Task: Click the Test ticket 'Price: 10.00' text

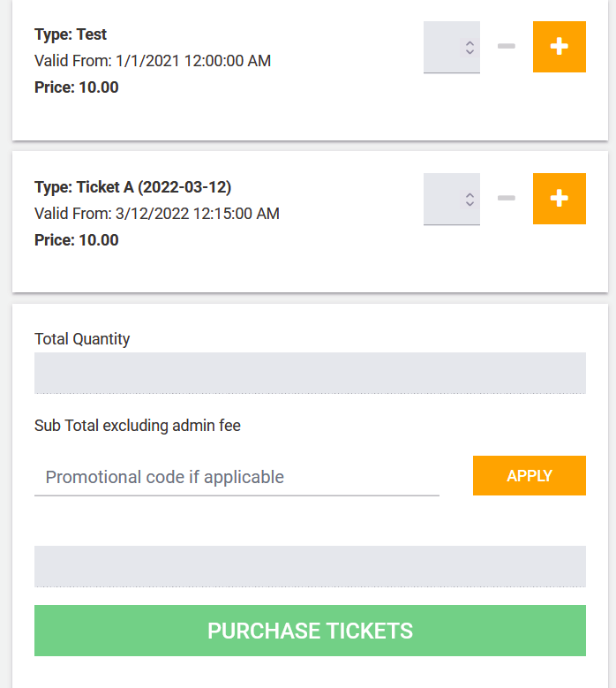Action: click(77, 87)
